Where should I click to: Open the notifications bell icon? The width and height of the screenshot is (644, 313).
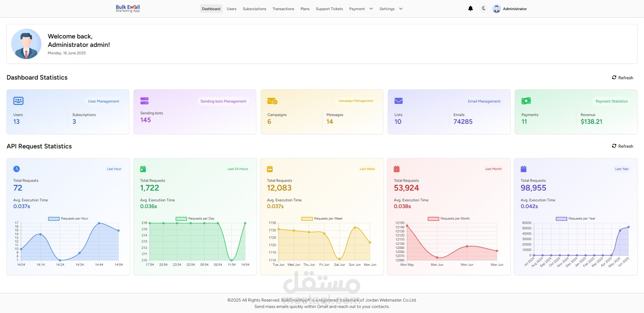[471, 9]
